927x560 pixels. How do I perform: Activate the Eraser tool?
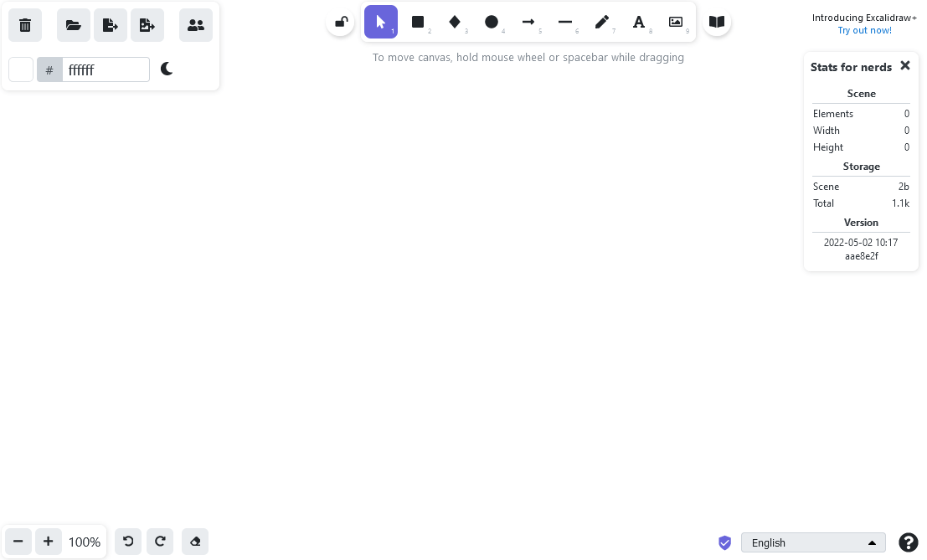click(195, 542)
